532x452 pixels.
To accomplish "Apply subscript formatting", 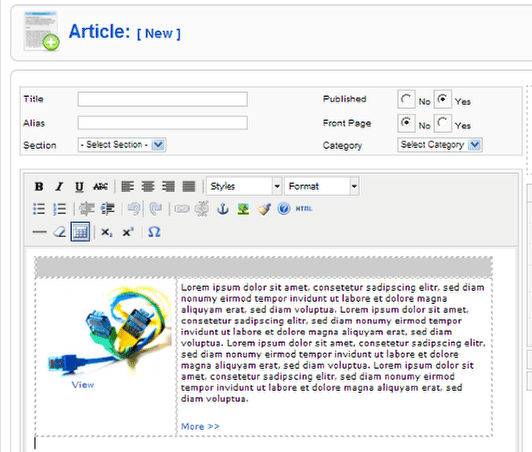I will click(107, 232).
